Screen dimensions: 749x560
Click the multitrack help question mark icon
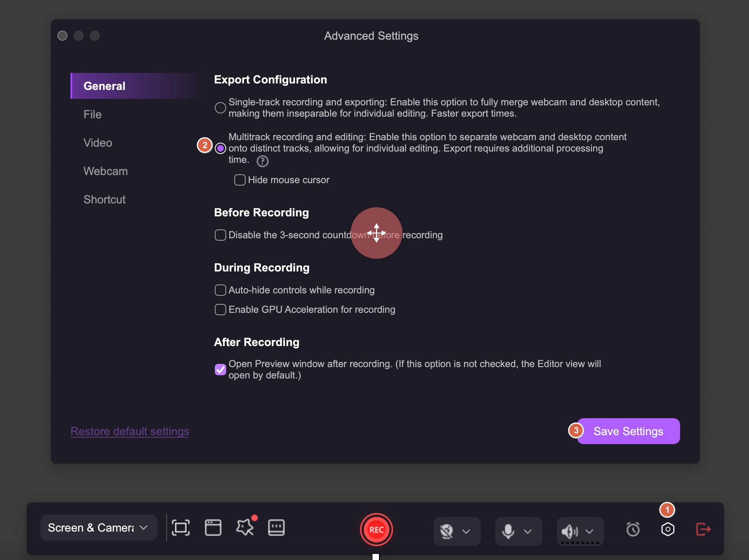(x=263, y=161)
